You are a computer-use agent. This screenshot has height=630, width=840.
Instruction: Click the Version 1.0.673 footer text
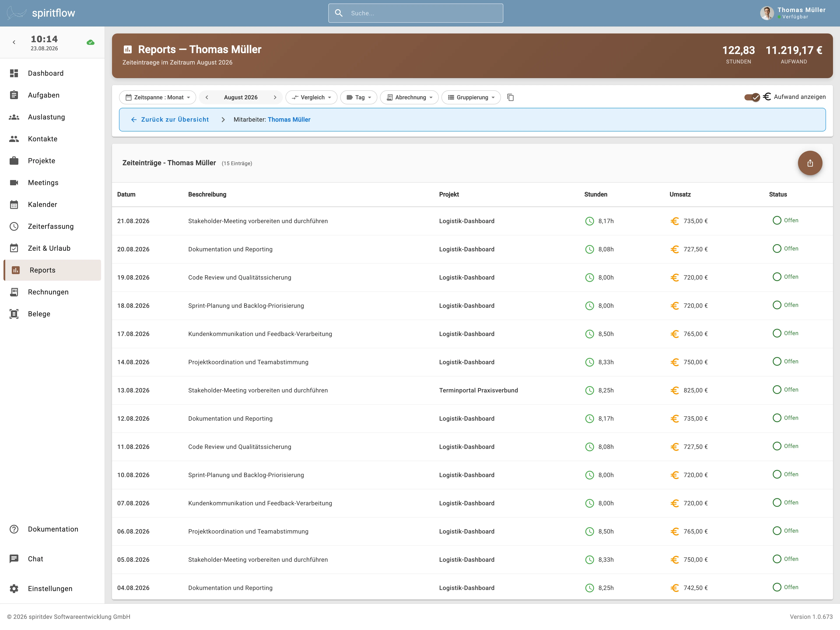[x=811, y=617]
